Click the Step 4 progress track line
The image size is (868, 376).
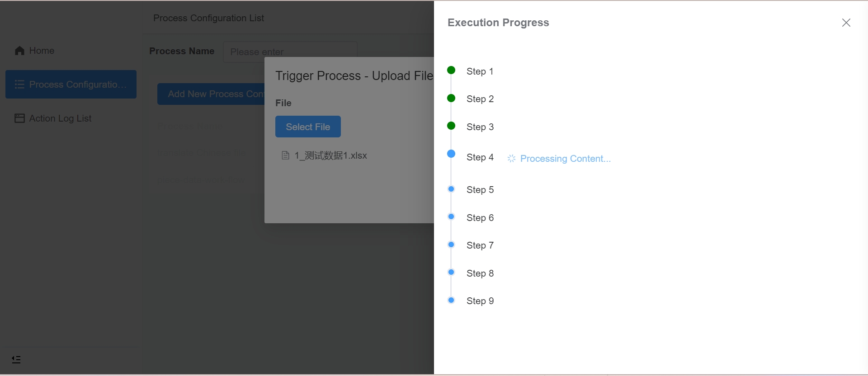(451, 172)
